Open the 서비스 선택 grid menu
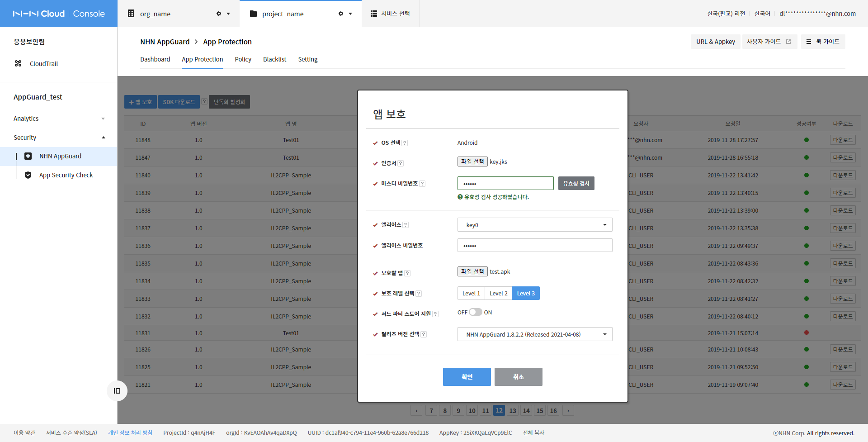Viewport: 868px width, 442px height. tap(390, 14)
